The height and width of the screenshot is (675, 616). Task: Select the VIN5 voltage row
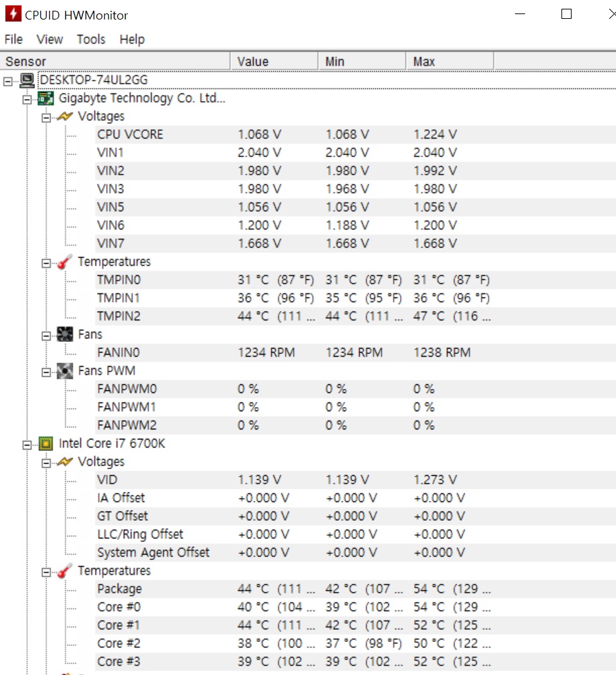coord(355,207)
